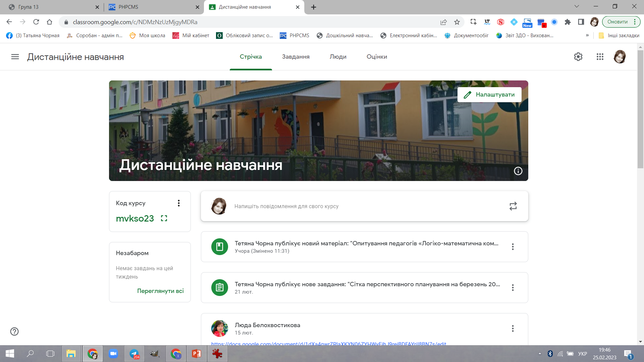
Task: Open Telegram from the Windows taskbar
Action: (x=135, y=354)
